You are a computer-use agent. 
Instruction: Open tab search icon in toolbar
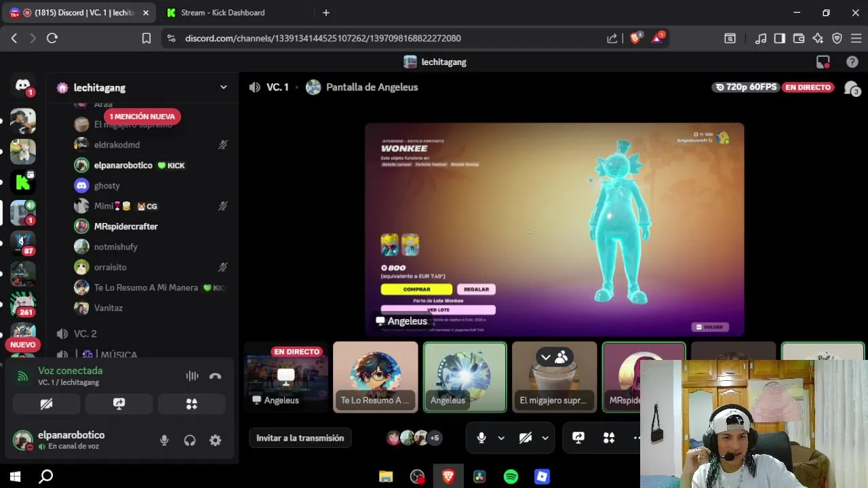pos(730,39)
